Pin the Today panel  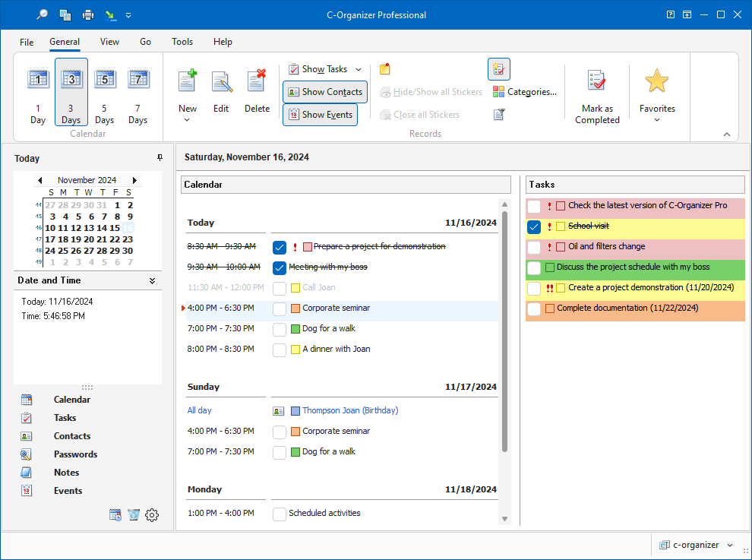pyautogui.click(x=160, y=157)
